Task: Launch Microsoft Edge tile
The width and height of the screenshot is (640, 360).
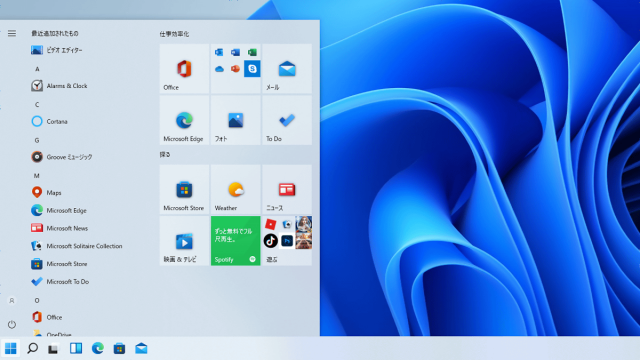Action: [184, 120]
